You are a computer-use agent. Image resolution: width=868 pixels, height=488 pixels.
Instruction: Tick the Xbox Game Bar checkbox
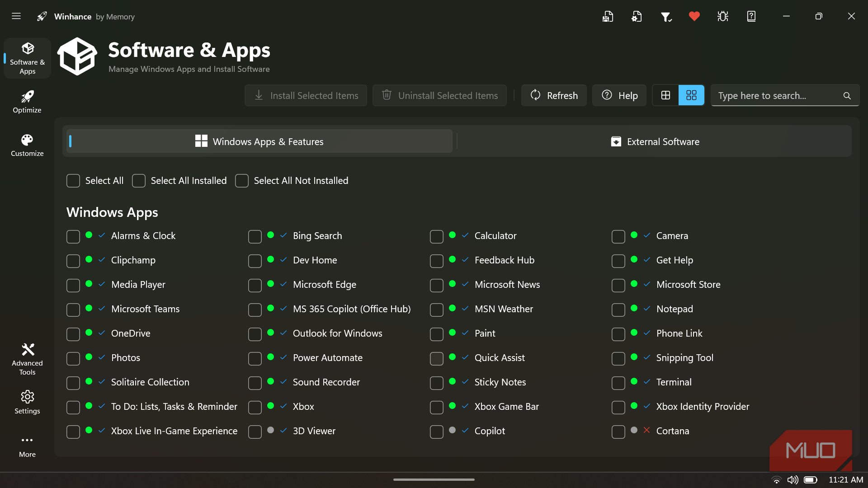(437, 407)
